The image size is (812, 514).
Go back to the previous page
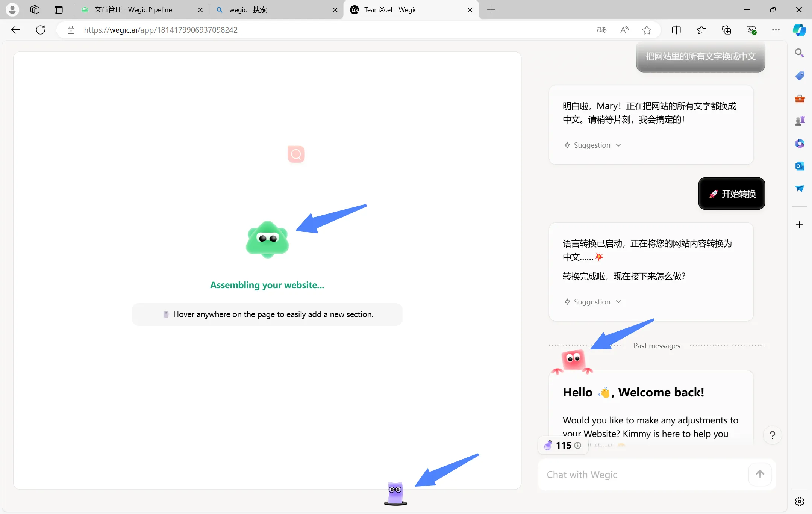(x=15, y=30)
